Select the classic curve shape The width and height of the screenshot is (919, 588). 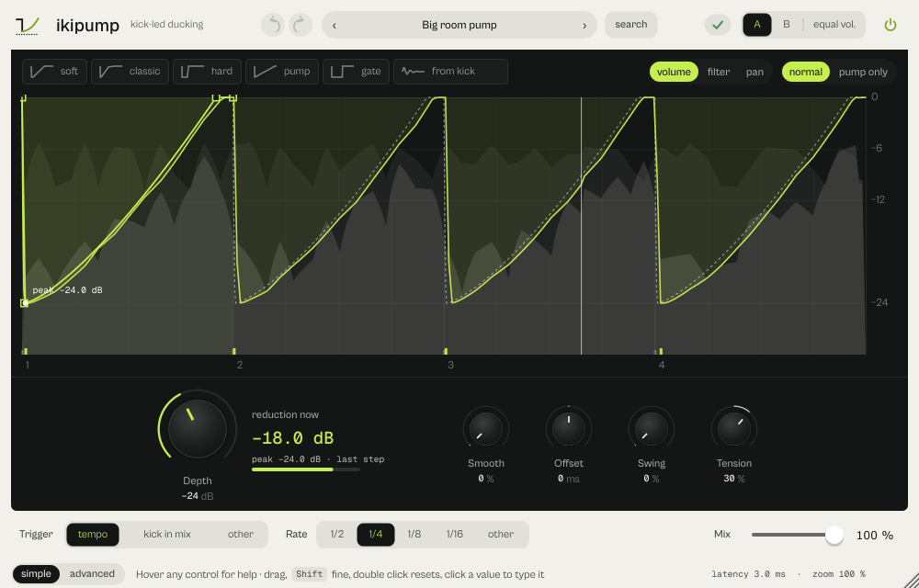(x=130, y=72)
